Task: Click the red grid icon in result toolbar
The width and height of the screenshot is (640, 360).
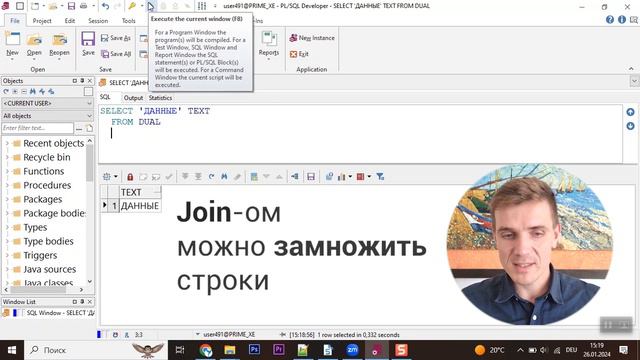Action: pos(360,177)
